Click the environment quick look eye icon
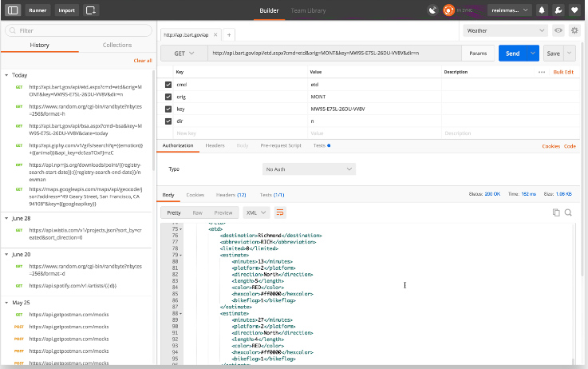588x369 pixels. 558,30
